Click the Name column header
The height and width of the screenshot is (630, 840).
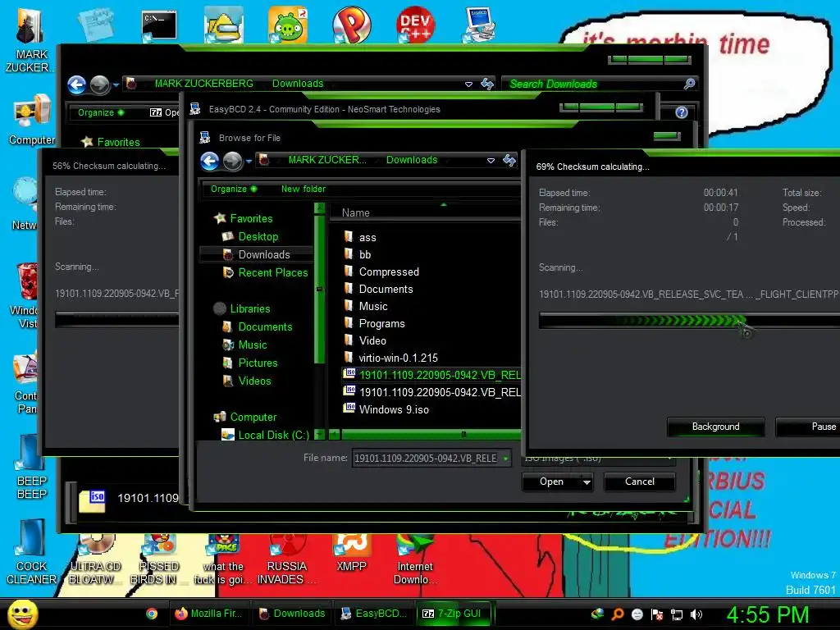point(356,212)
